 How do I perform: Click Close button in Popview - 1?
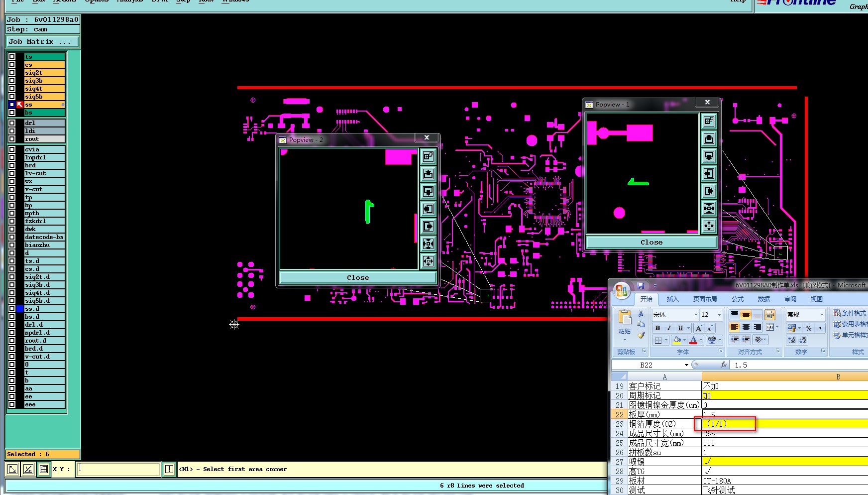click(651, 243)
